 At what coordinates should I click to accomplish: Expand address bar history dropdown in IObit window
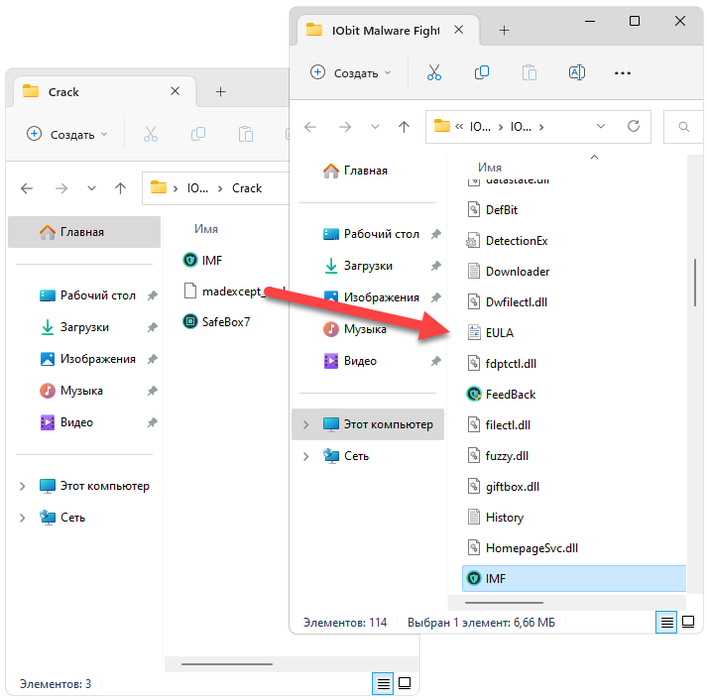pos(601,126)
